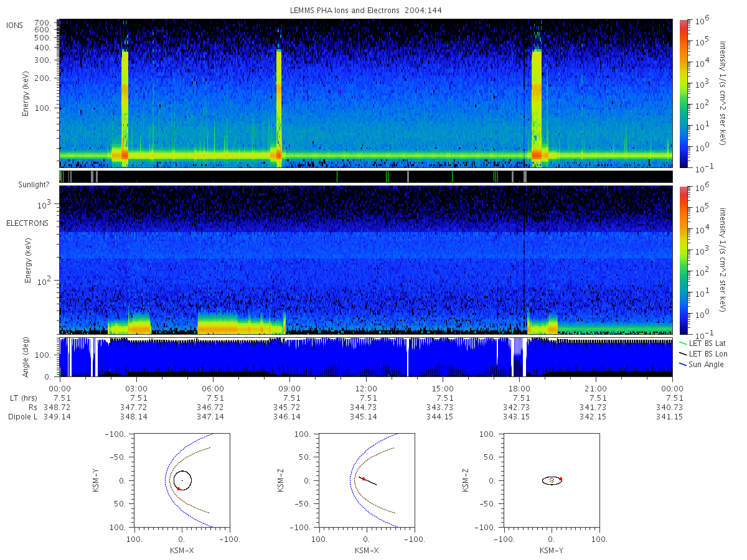Image resolution: width=747 pixels, height=560 pixels.
Task: Click the electron enhancement band near 06:00
Action: 240,325
